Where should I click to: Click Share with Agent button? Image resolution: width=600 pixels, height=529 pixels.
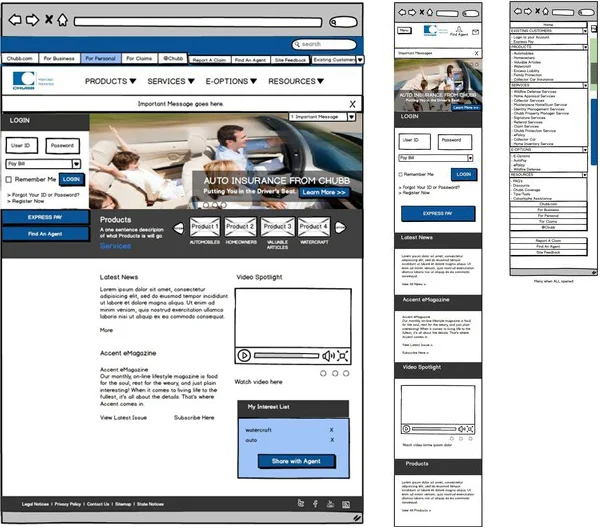(x=296, y=461)
